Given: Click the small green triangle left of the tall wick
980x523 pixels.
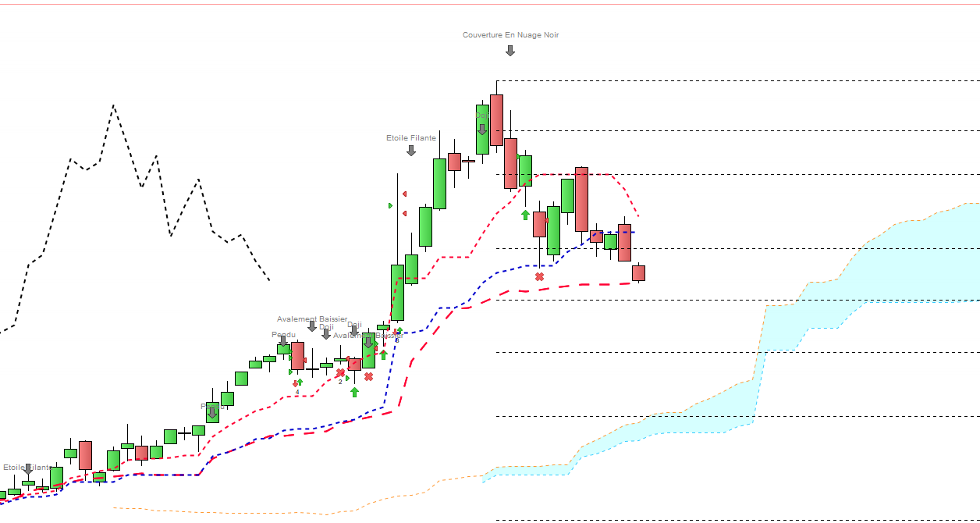Looking at the screenshot, I should [391, 205].
